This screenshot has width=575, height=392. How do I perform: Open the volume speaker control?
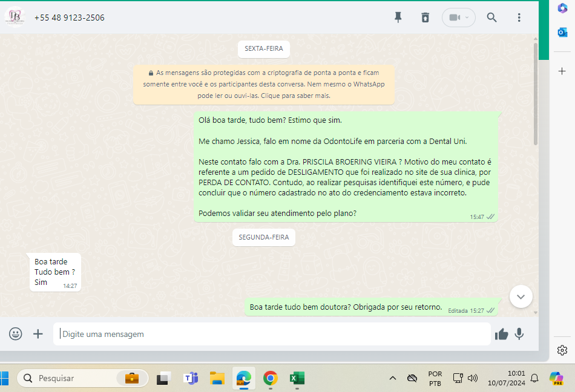(x=473, y=378)
